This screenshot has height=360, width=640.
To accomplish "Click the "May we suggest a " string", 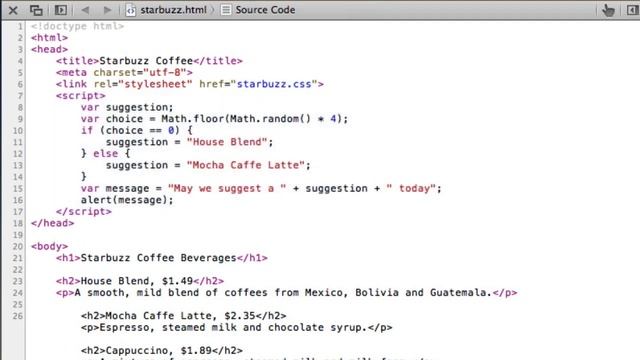I will (x=227, y=189).
